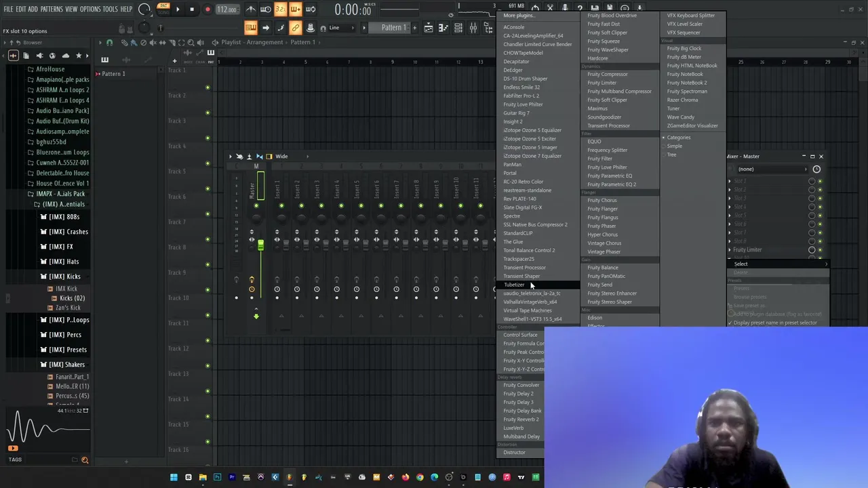The image size is (868, 488).
Task: Toggle the countdown before recording icon
Action: coord(281,9)
